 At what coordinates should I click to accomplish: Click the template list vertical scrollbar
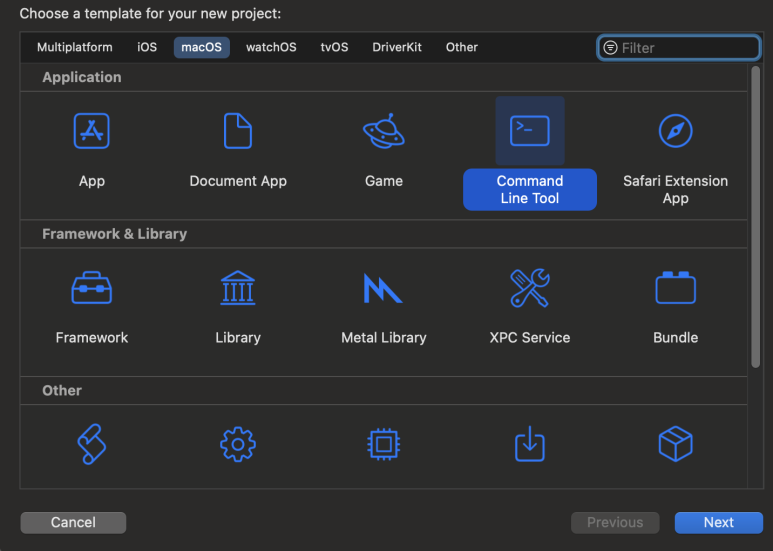755,217
